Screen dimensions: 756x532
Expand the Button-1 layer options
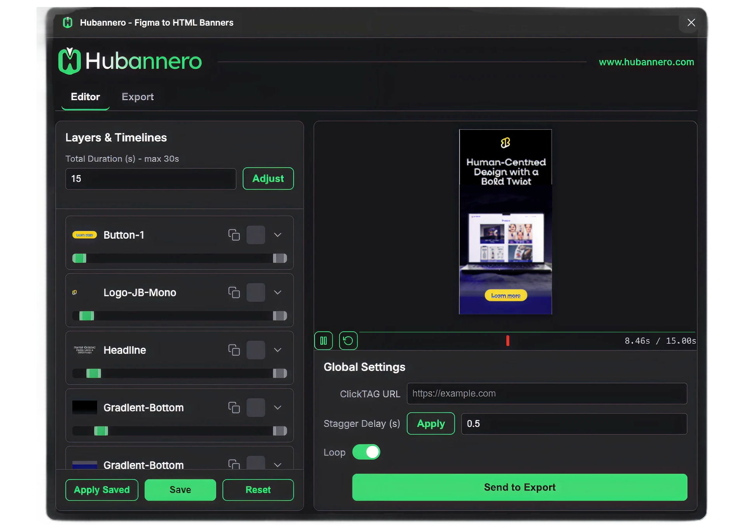click(x=277, y=235)
